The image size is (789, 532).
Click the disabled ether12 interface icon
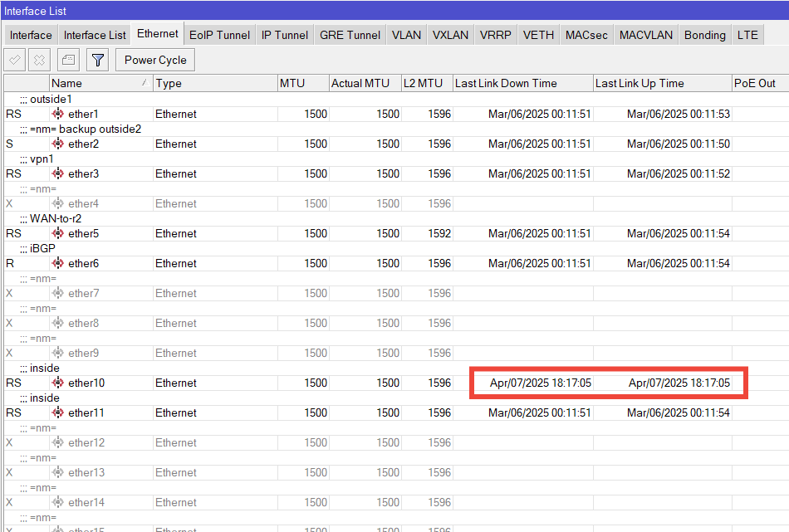(58, 442)
